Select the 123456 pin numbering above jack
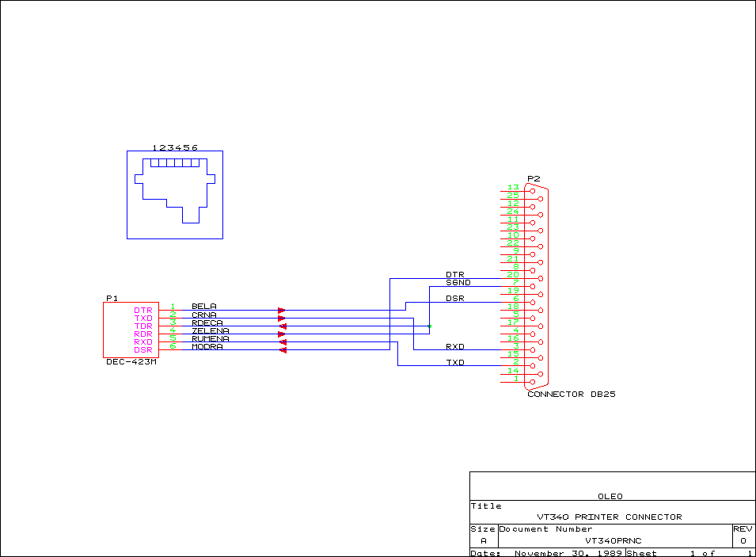756x557 pixels. coord(175,147)
